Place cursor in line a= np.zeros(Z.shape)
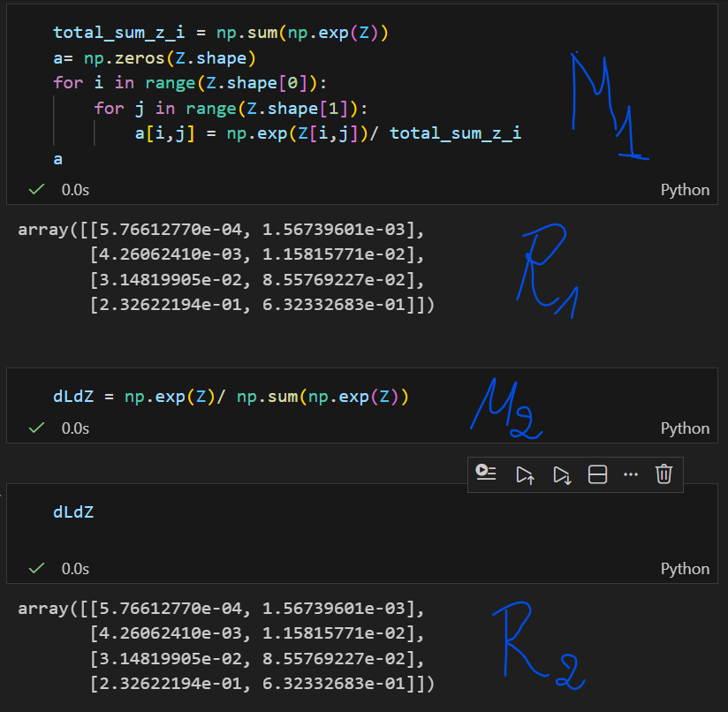The height and width of the screenshot is (712, 728). click(x=155, y=58)
